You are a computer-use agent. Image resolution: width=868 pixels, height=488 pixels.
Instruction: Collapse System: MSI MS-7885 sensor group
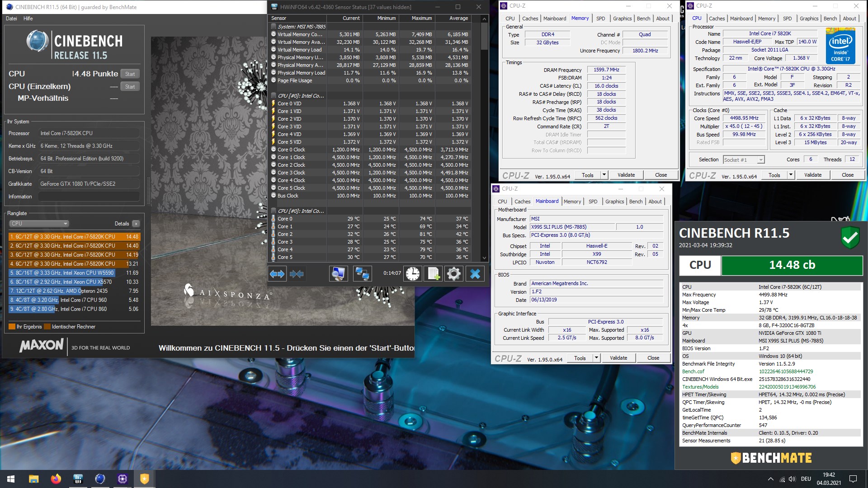(274, 27)
